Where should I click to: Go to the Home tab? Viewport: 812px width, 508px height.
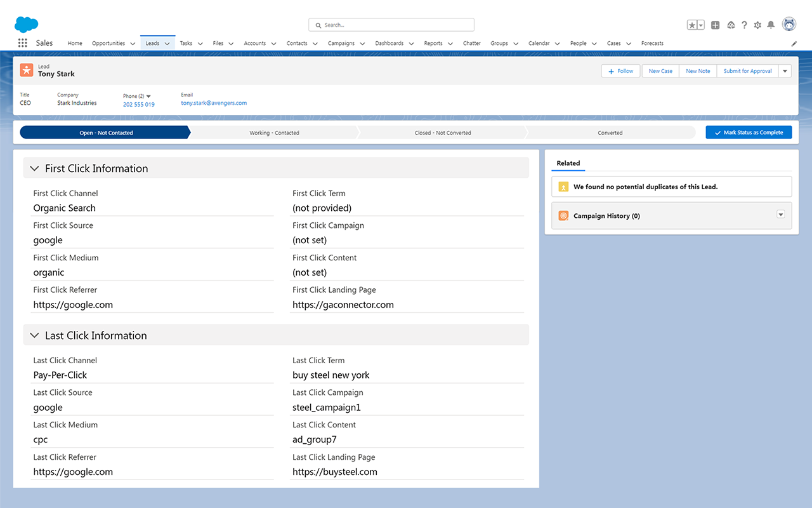[75, 43]
